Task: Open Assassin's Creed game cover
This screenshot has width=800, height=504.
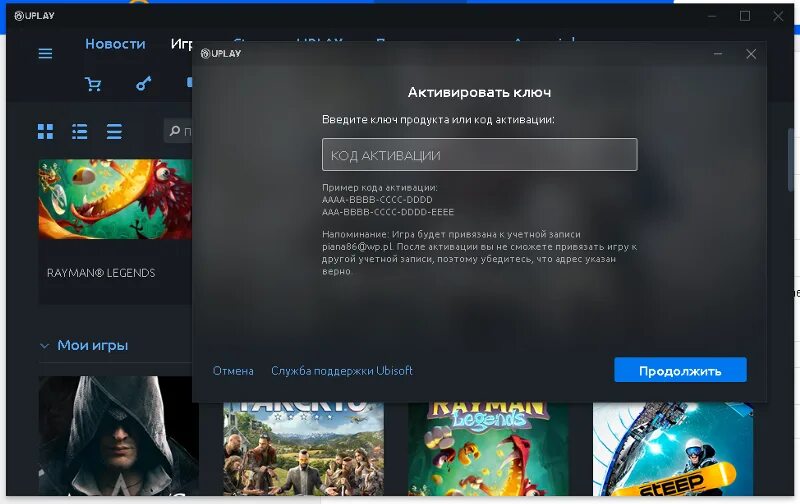Action: coord(118,436)
